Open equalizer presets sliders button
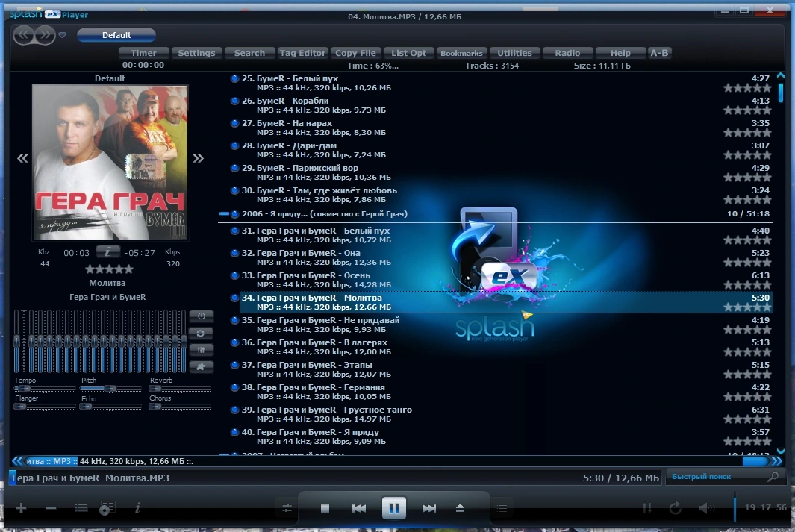Image resolution: width=795 pixels, height=532 pixels. coord(202,350)
